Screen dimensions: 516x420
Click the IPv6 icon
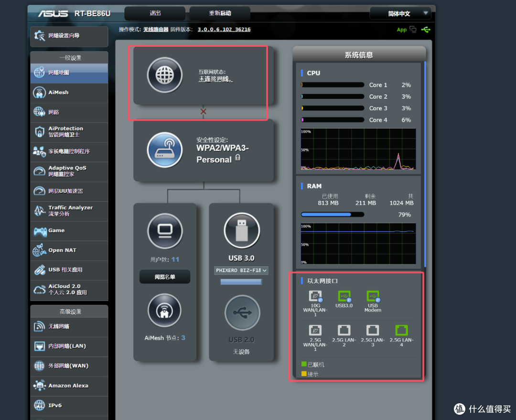39,405
